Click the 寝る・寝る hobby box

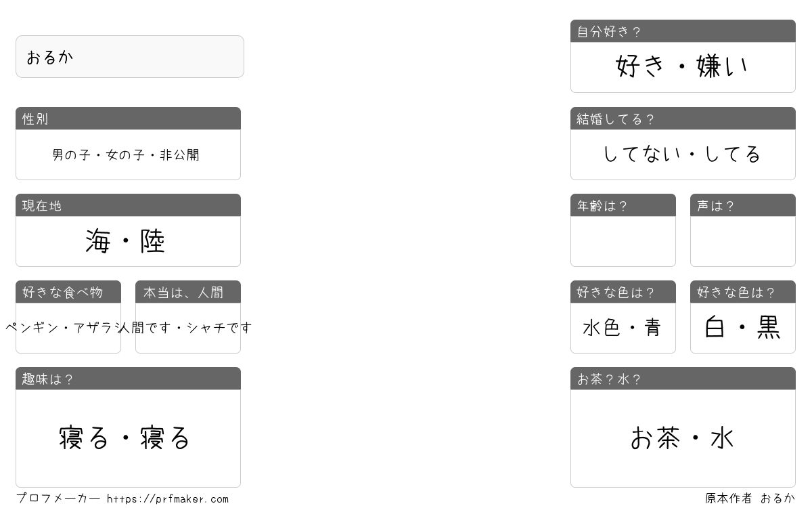[128, 438]
